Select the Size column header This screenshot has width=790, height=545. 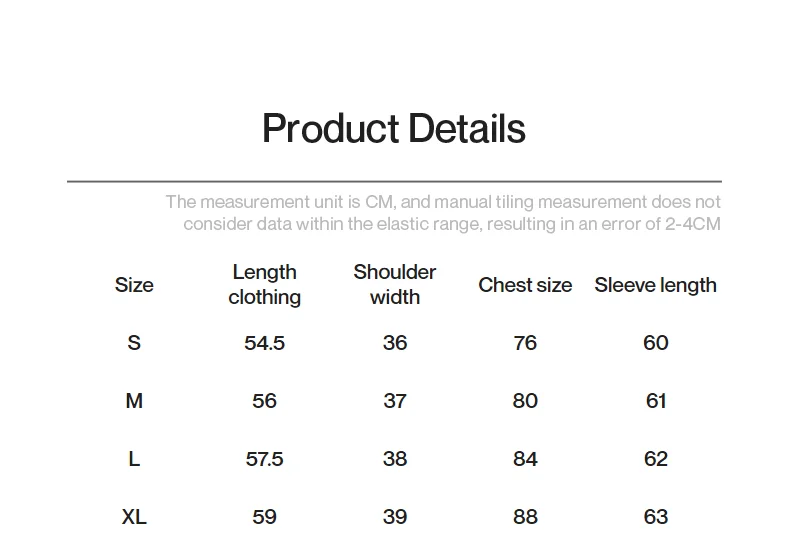pyautogui.click(x=134, y=285)
